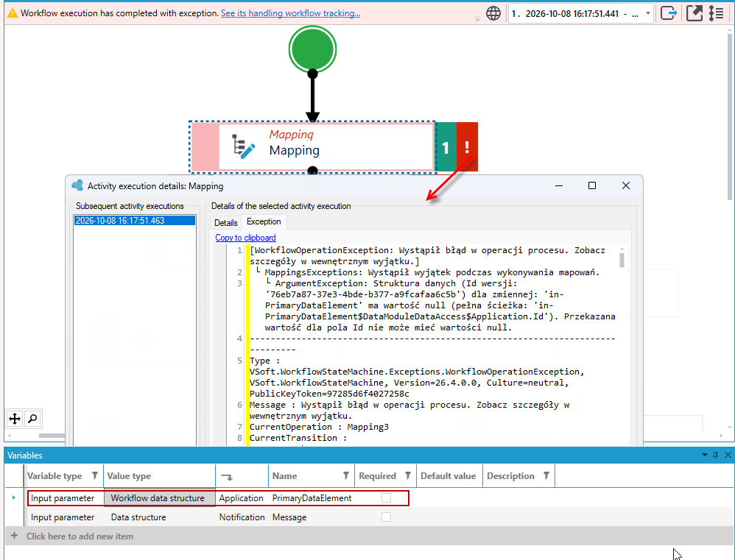Click the globe language icon
This screenshot has height=560, width=735.
tap(493, 13)
